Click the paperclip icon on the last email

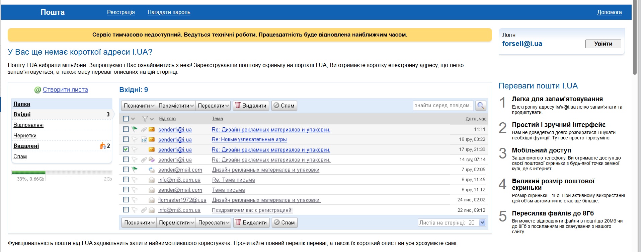(x=144, y=210)
